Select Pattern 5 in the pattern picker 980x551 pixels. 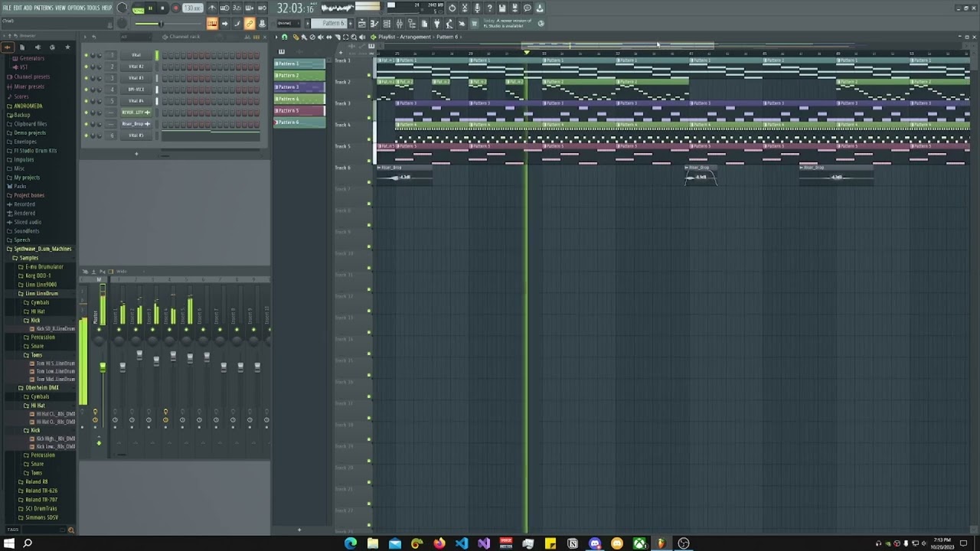click(299, 110)
